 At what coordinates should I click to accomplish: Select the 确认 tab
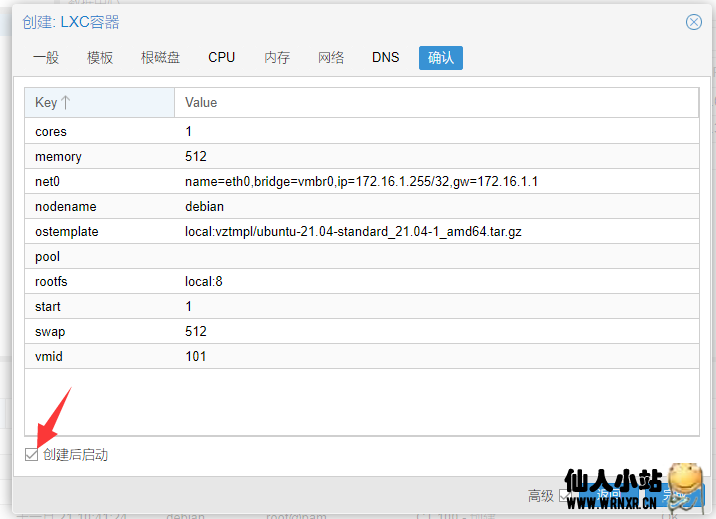click(x=440, y=58)
